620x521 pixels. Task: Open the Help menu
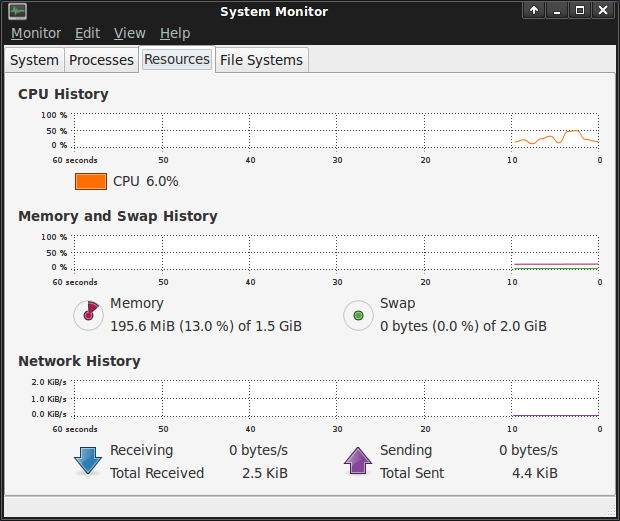point(174,33)
